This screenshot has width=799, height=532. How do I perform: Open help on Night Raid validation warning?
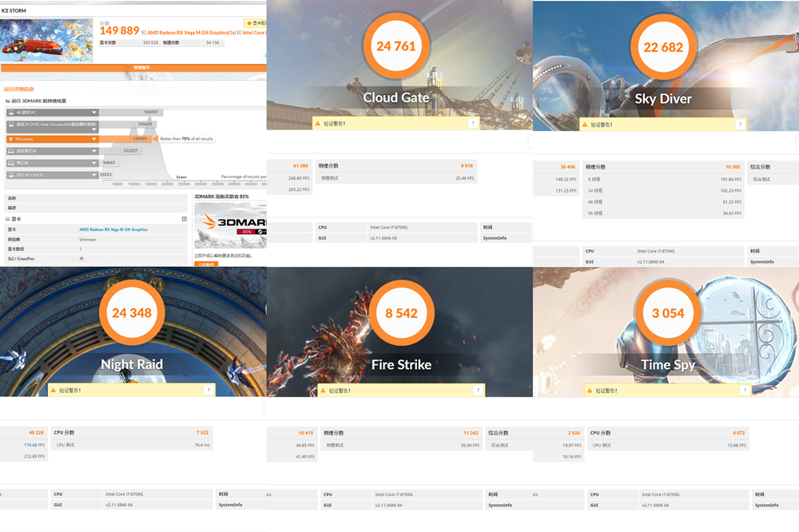tap(209, 391)
